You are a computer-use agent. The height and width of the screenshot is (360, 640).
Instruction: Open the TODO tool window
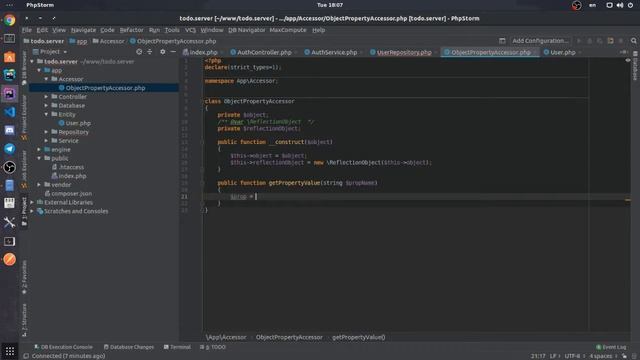point(213,347)
